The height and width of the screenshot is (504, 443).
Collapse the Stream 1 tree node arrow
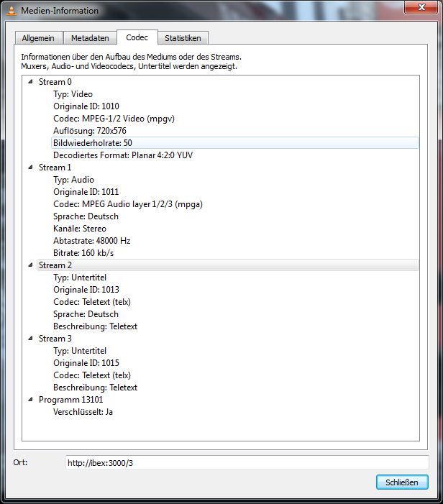(x=30, y=167)
